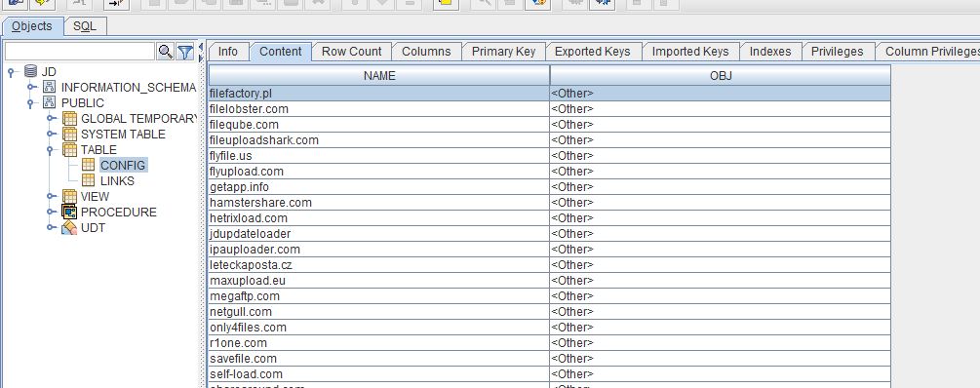
Task: Select the filefactory.pl row
Action: pos(549,93)
